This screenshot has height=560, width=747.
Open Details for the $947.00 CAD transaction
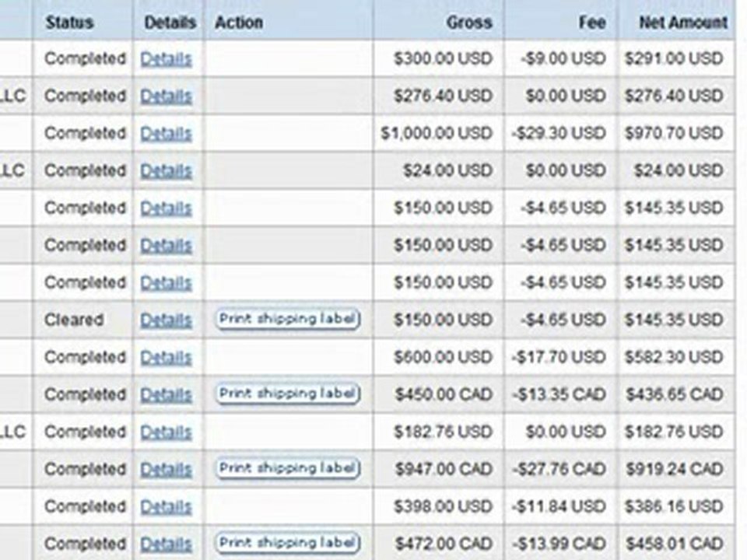point(166,470)
